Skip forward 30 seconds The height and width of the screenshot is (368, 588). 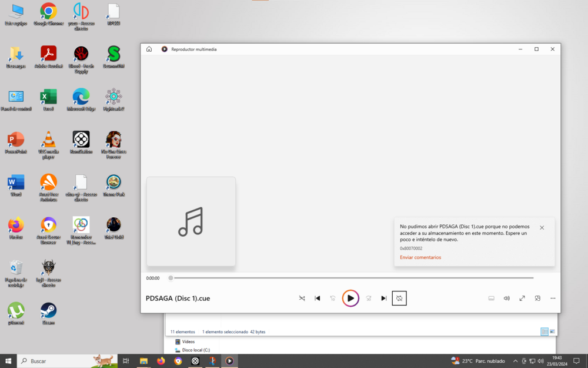click(369, 298)
